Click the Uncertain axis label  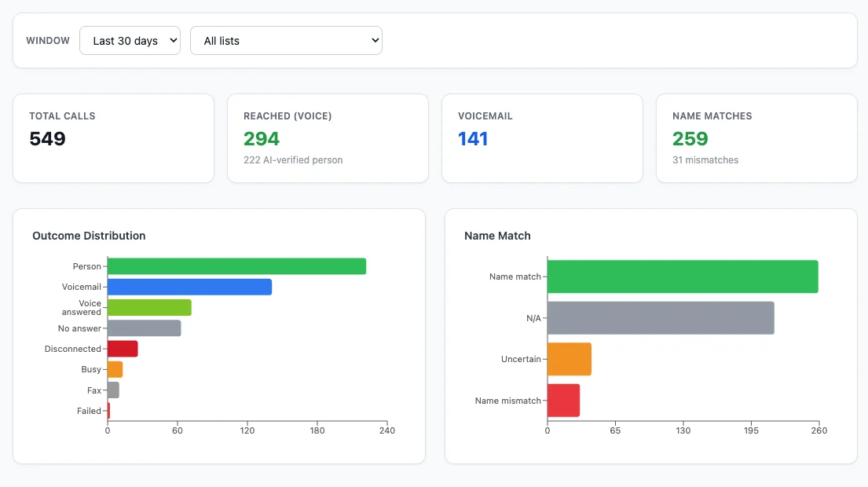[x=521, y=359]
